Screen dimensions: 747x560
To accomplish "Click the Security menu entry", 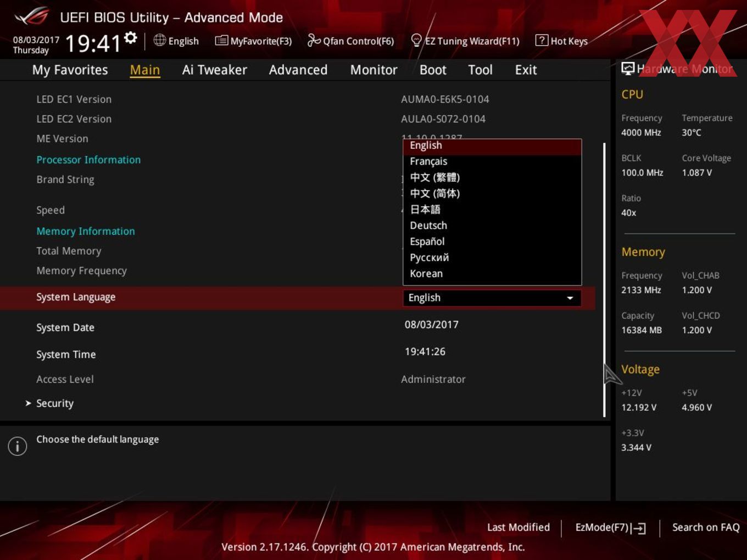I will point(55,403).
